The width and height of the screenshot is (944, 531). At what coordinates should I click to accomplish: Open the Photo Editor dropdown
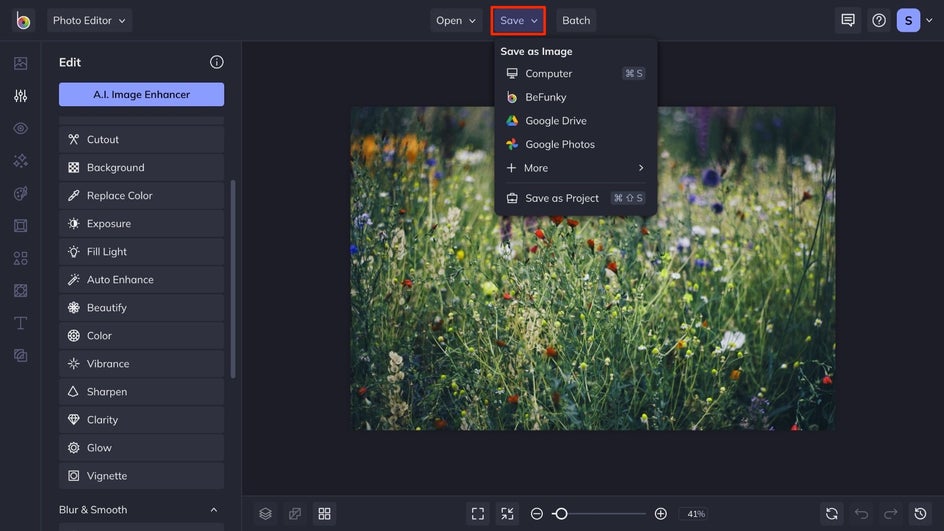pyautogui.click(x=89, y=20)
